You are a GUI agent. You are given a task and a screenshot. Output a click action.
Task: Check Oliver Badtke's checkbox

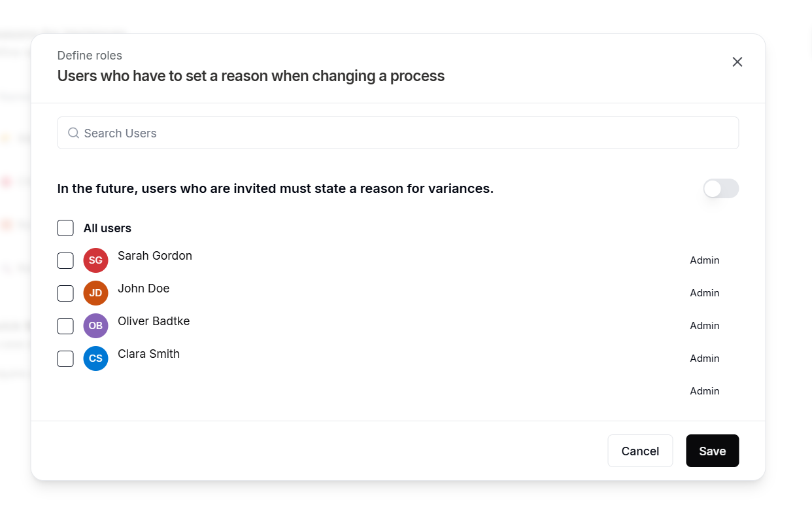[x=65, y=326]
